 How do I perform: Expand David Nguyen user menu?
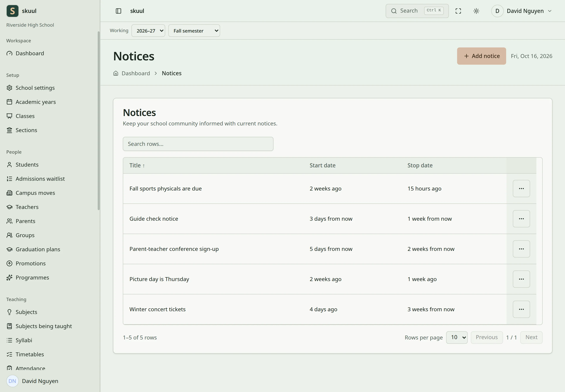click(x=521, y=11)
